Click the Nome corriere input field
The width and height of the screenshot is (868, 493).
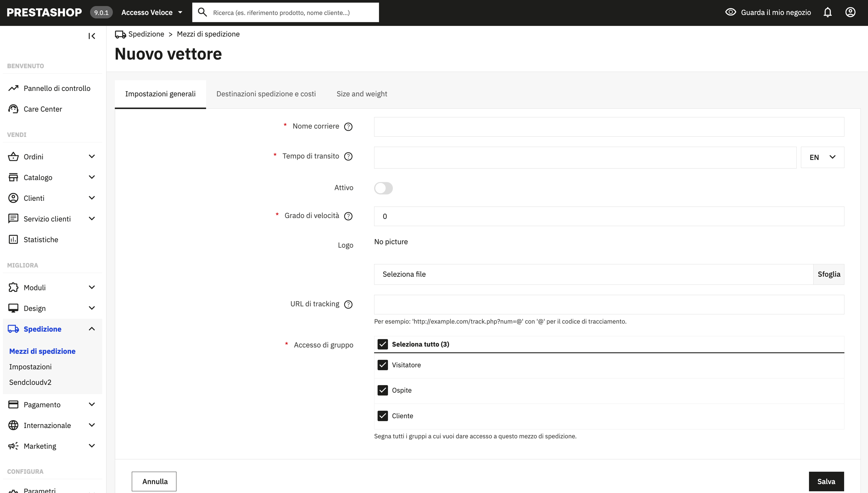[x=609, y=127]
